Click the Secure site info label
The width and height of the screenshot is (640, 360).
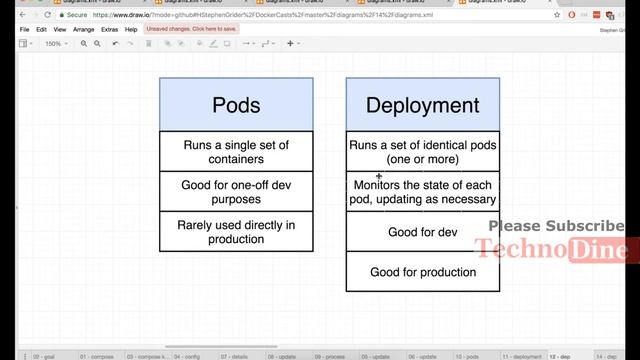click(73, 15)
